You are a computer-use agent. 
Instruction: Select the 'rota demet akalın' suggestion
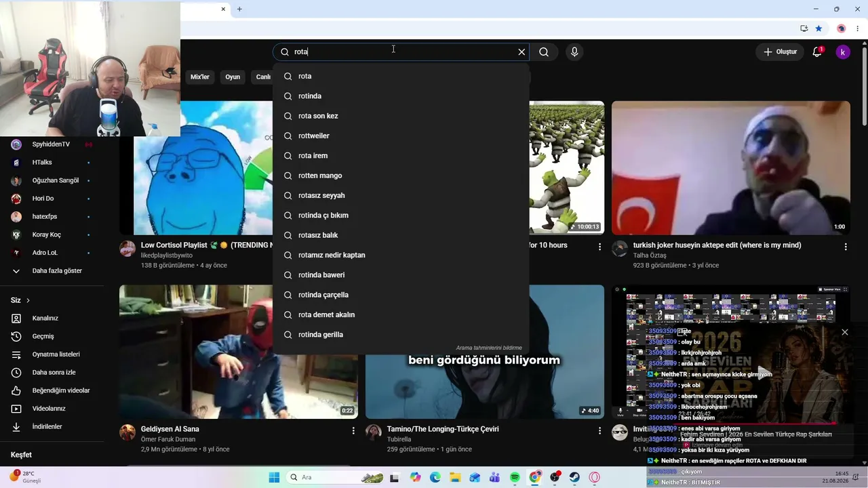[x=401, y=314]
